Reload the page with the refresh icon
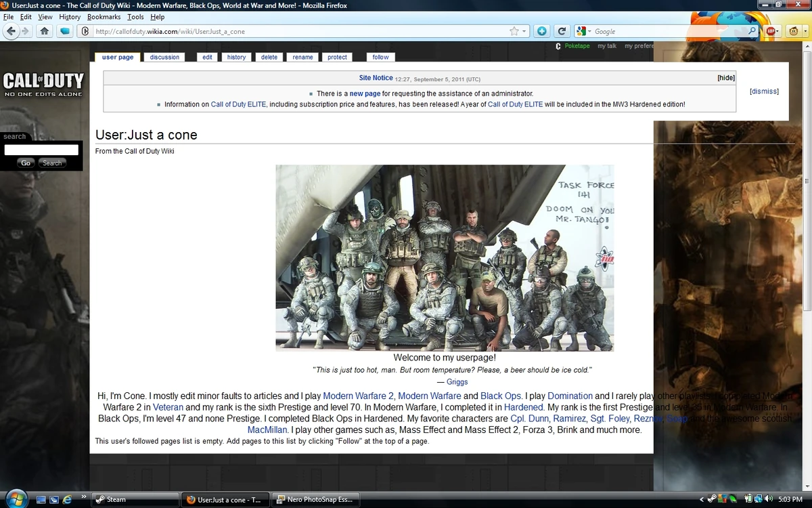The height and width of the screenshot is (508, 812). pos(562,31)
